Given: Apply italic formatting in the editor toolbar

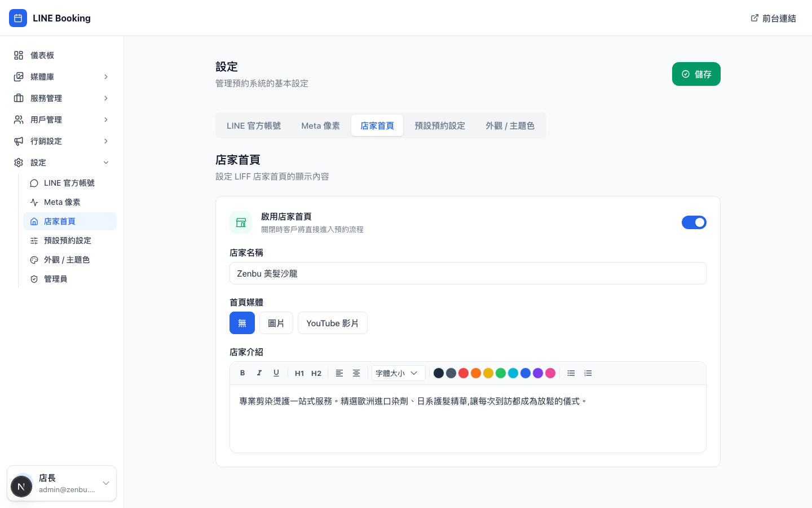Looking at the screenshot, I should click(259, 373).
